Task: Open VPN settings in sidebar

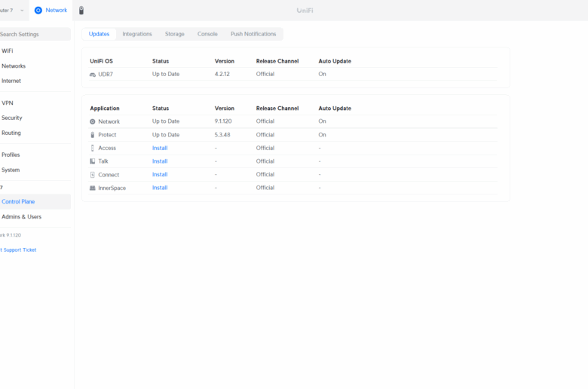Action: point(7,103)
